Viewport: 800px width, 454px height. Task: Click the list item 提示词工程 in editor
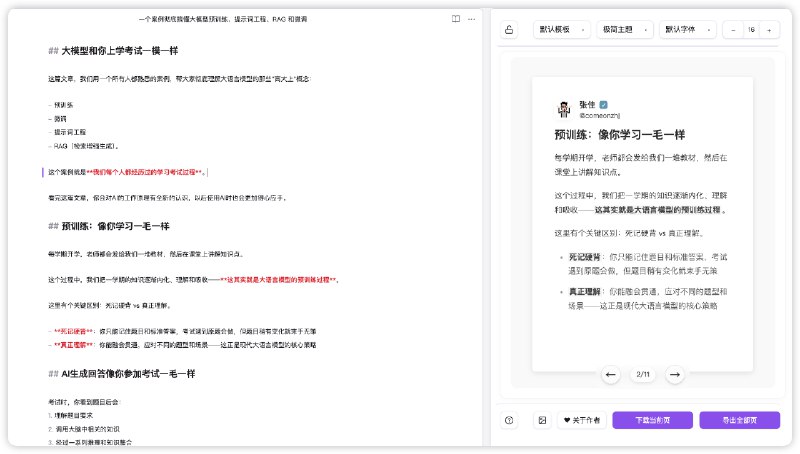click(70, 132)
